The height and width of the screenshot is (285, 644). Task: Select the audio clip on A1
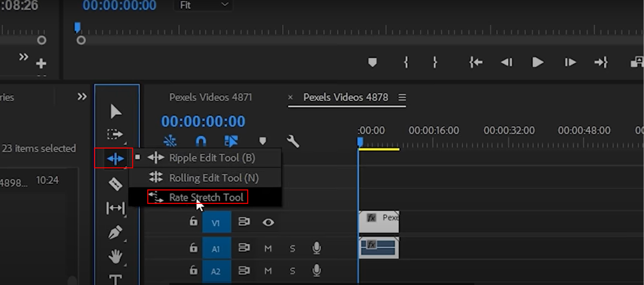pos(379,247)
